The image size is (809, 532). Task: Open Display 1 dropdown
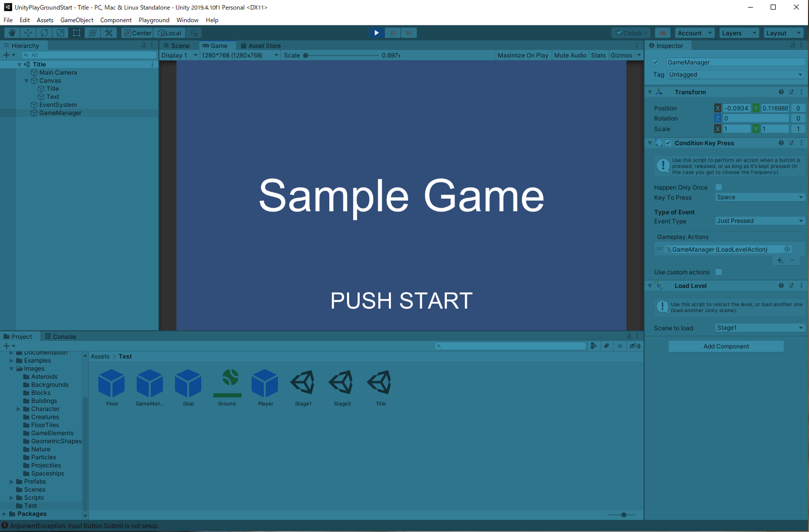point(179,55)
